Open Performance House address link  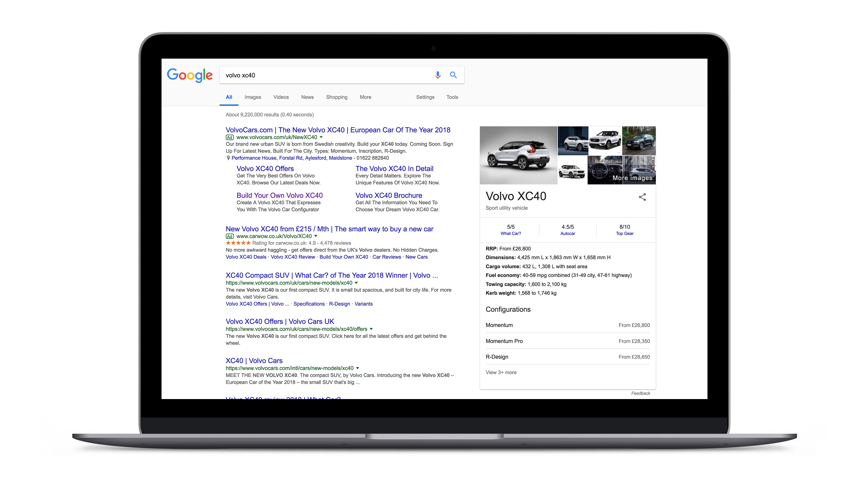[x=291, y=158]
